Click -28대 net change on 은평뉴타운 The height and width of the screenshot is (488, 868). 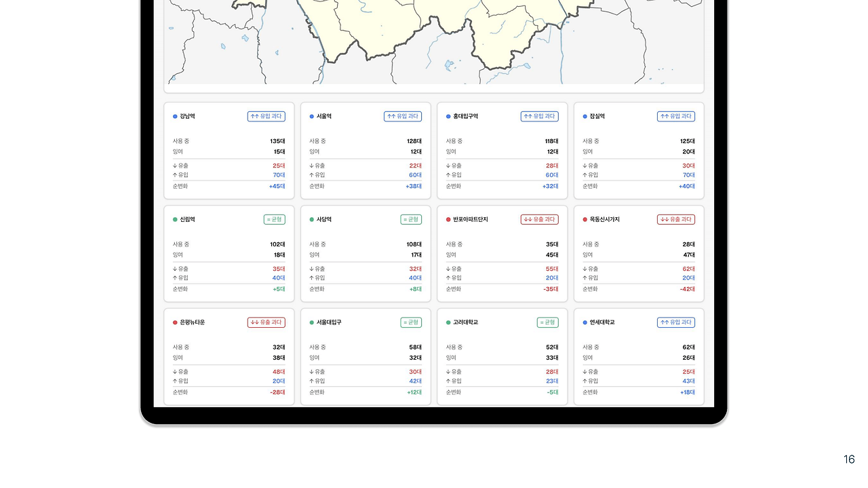coord(277,392)
